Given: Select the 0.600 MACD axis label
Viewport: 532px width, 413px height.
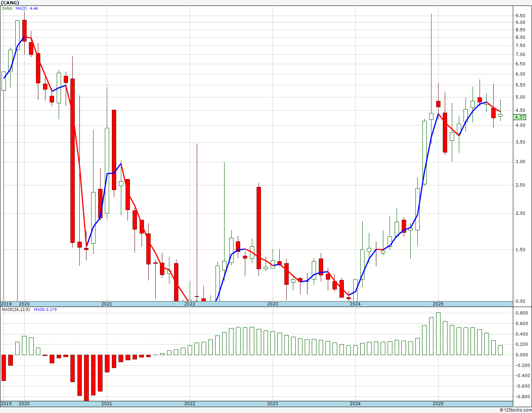Looking at the screenshot, I should click(521, 323).
